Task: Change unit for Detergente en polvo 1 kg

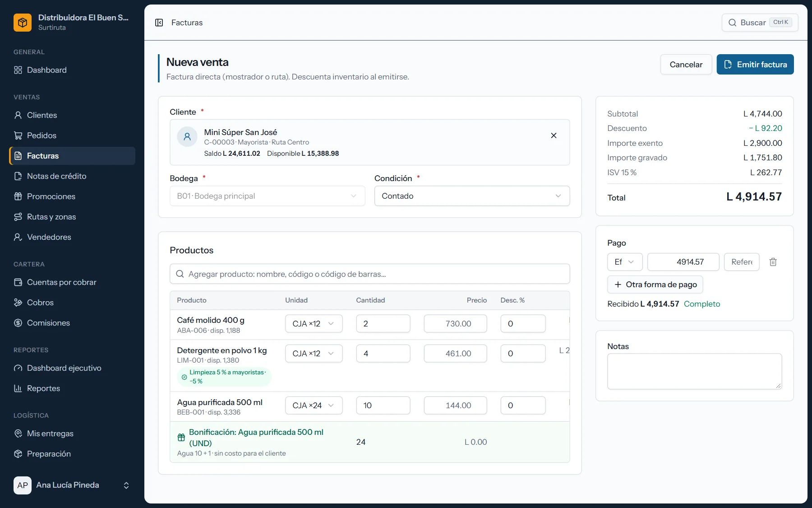Action: click(314, 354)
